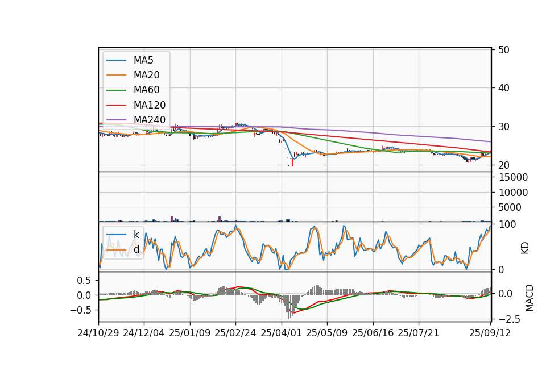The width and height of the screenshot is (546, 392).
Task: Click the price axis value 50
Action: pos(504,50)
